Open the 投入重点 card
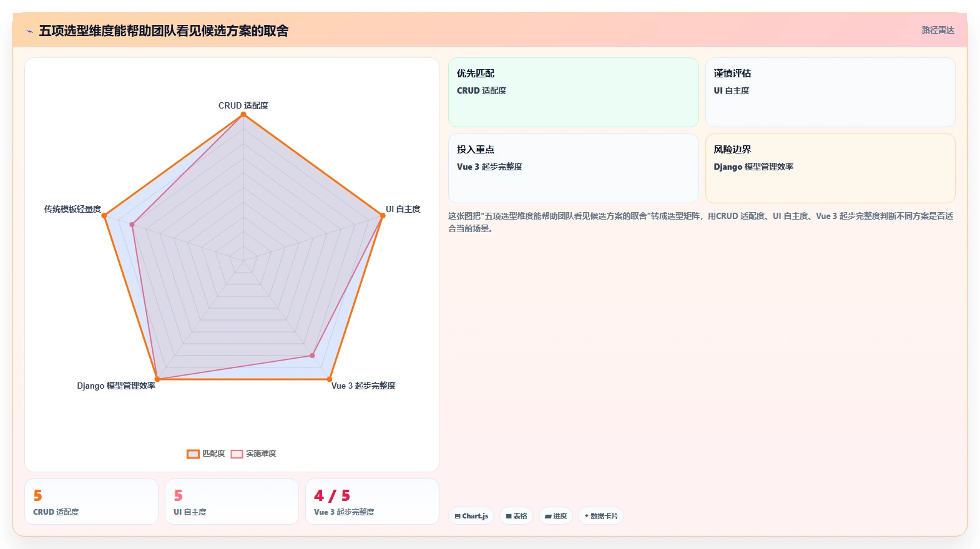980x549 pixels. point(574,168)
